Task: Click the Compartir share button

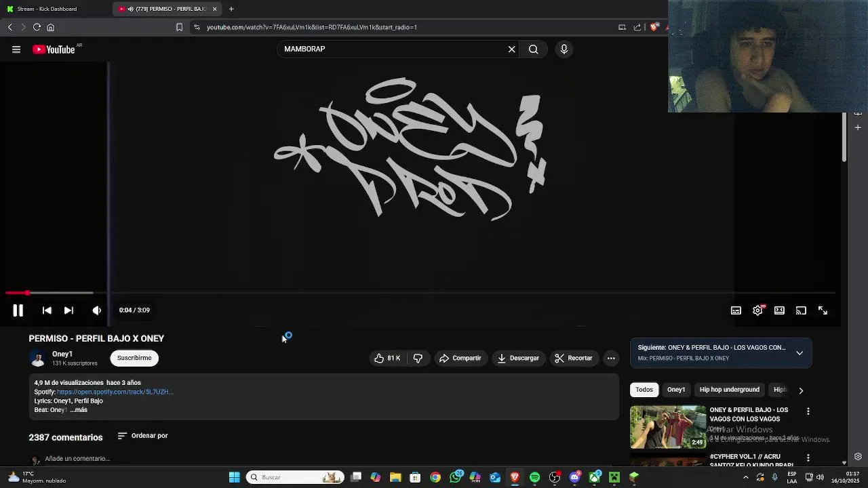Action: (460, 358)
